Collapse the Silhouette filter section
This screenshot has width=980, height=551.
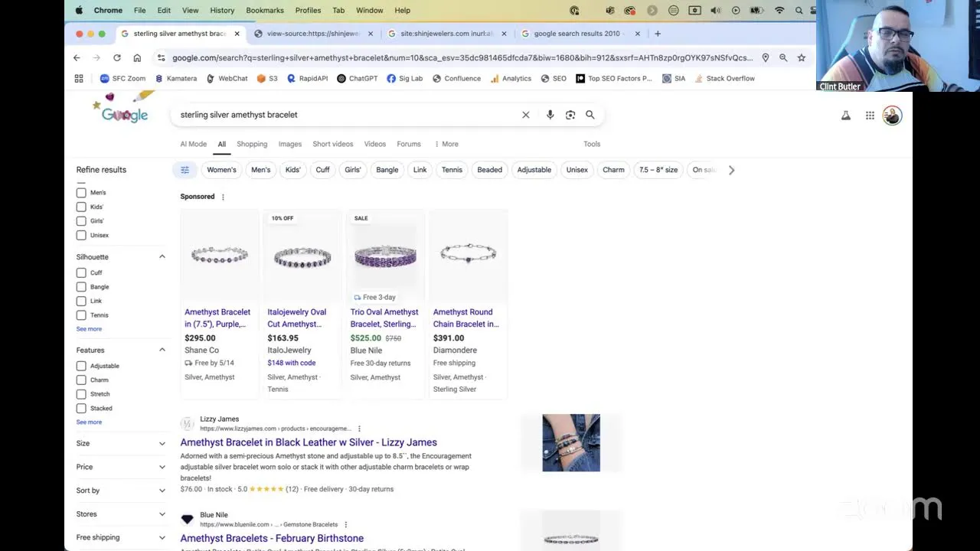(162, 257)
